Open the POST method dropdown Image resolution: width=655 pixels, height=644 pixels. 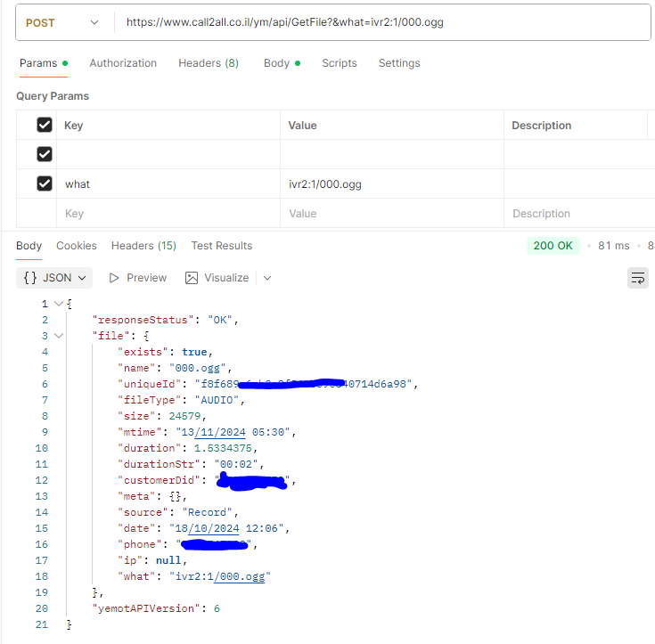62,22
